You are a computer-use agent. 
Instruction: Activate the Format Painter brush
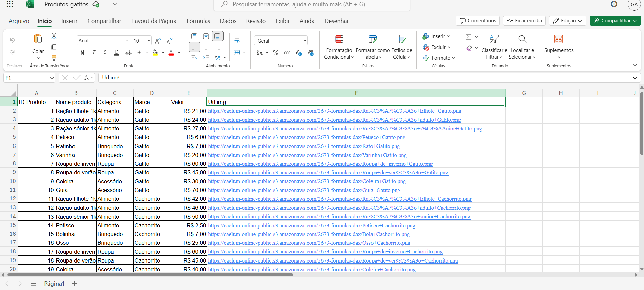[x=54, y=58]
